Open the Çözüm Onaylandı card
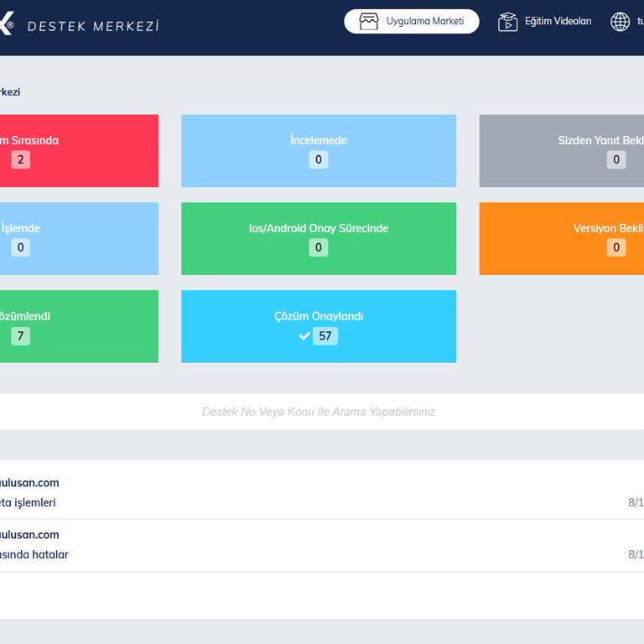This screenshot has width=644, height=644. point(319,326)
